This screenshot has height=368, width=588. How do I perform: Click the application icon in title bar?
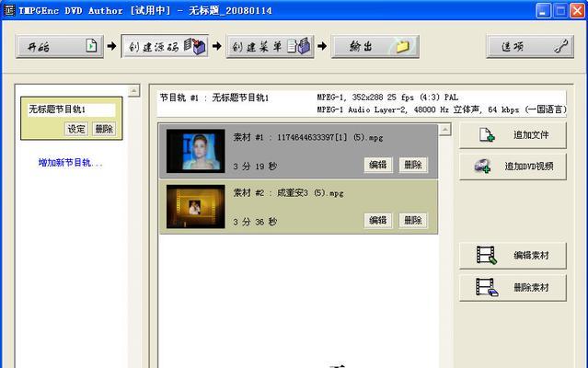click(9, 10)
